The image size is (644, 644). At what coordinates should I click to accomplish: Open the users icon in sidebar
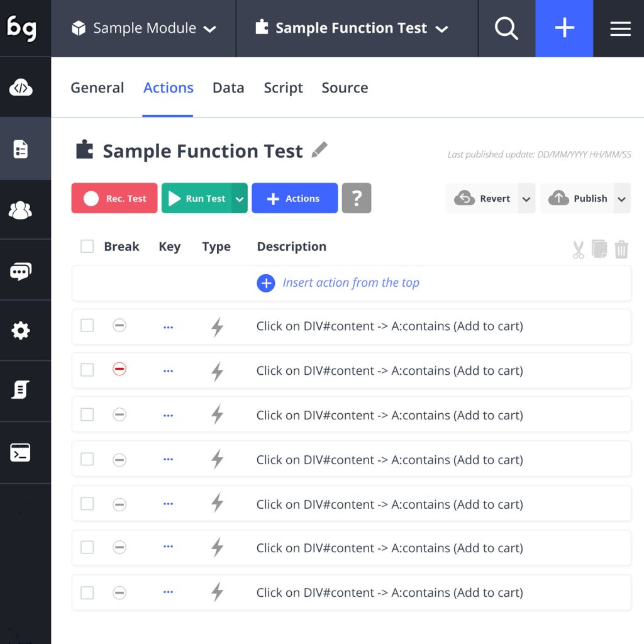click(21, 210)
